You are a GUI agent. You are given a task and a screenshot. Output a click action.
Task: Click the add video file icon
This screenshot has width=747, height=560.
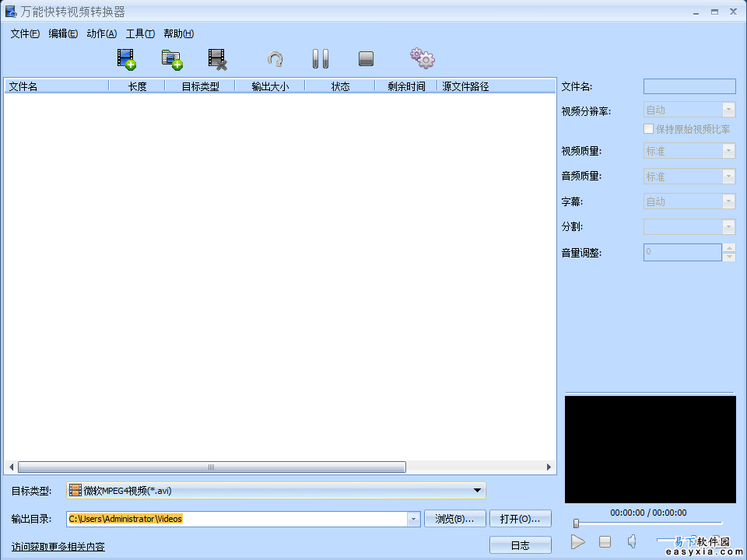(126, 59)
